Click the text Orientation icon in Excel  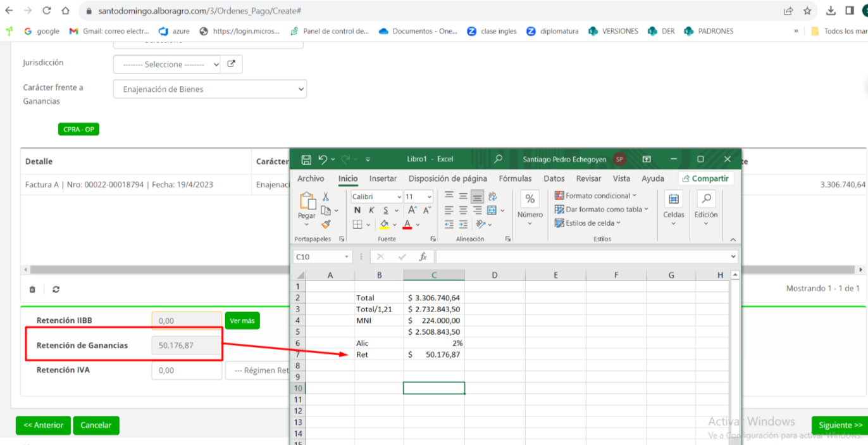point(480,224)
